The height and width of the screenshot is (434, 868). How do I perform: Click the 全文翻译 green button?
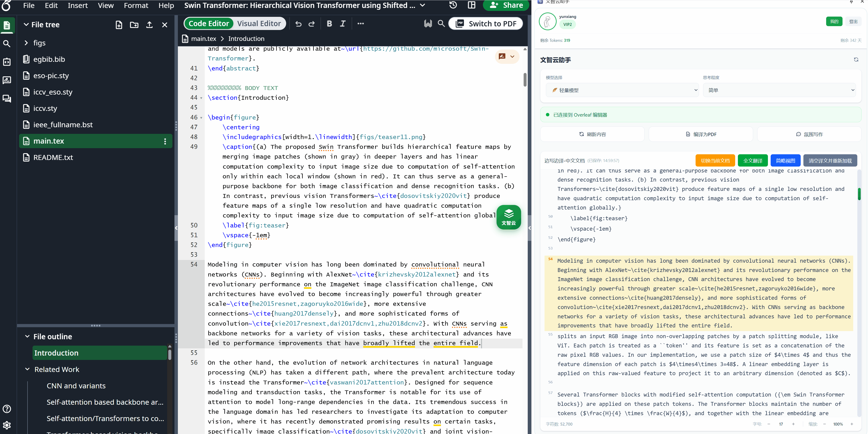[x=752, y=161]
